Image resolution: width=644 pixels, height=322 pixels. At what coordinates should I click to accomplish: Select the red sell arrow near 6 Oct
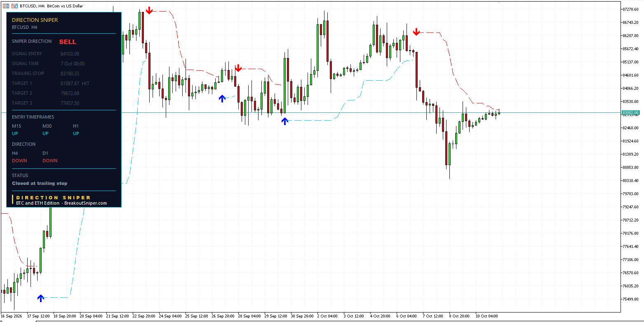pyautogui.click(x=416, y=32)
